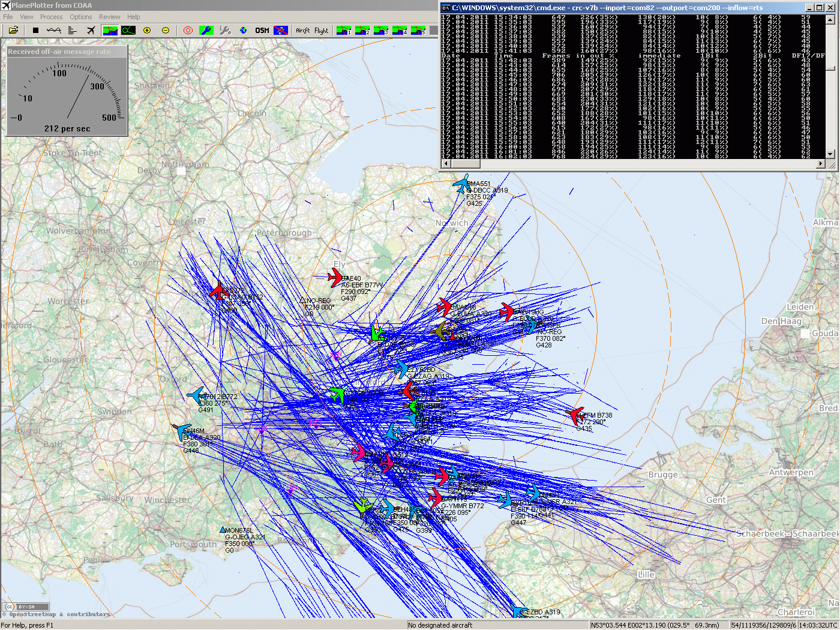Click PlanePlotter title bar airplane icon
The width and height of the screenshot is (840, 630).
[x=6, y=5]
